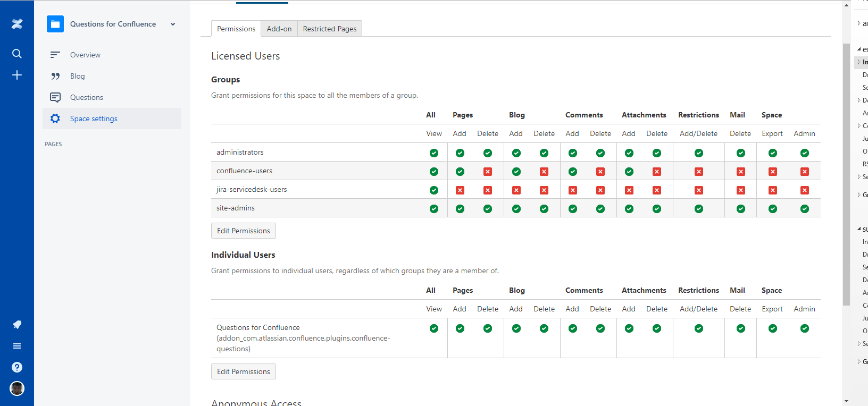Click the administrators group name

(x=240, y=152)
